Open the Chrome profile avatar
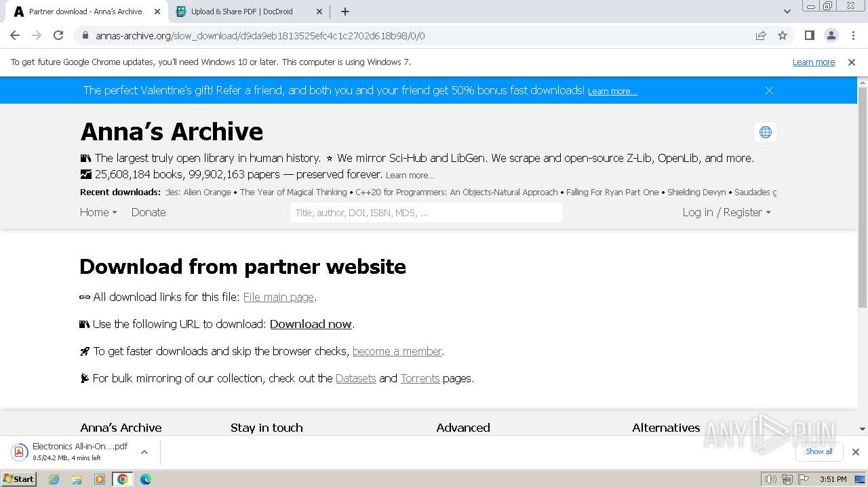The image size is (868, 488). click(x=831, y=35)
